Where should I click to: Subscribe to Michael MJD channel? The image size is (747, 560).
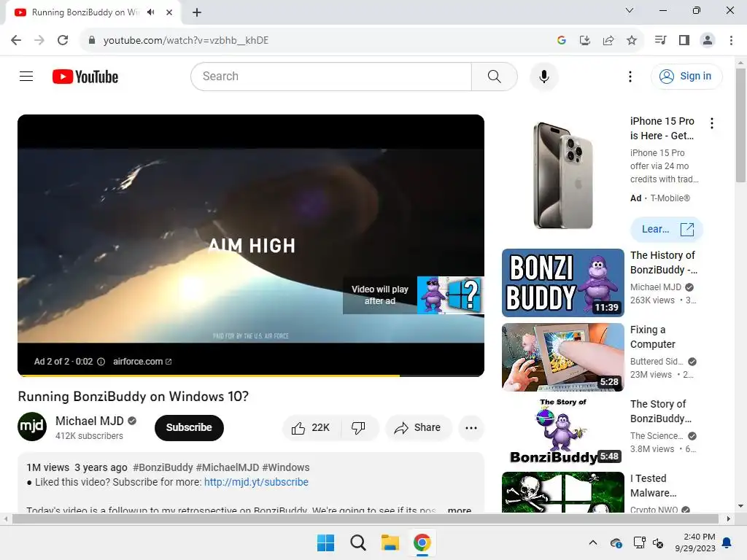pos(189,427)
